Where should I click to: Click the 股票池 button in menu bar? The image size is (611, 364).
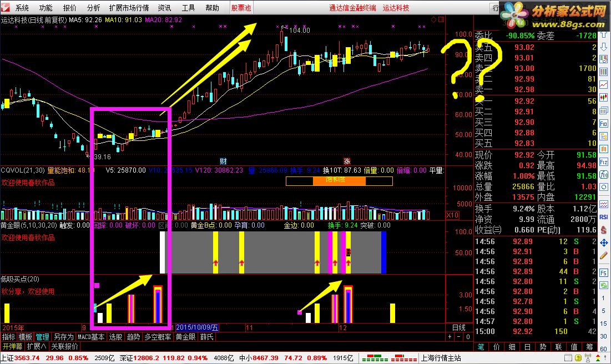(x=241, y=8)
